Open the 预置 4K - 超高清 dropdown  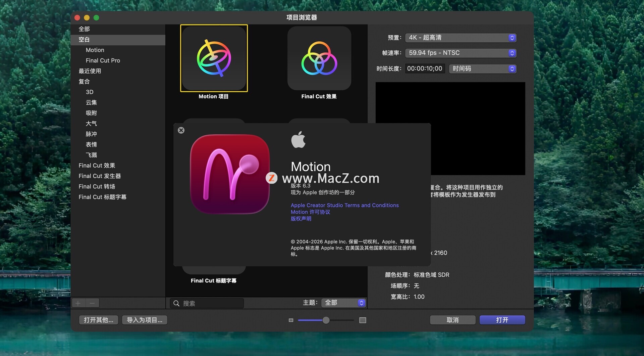461,38
